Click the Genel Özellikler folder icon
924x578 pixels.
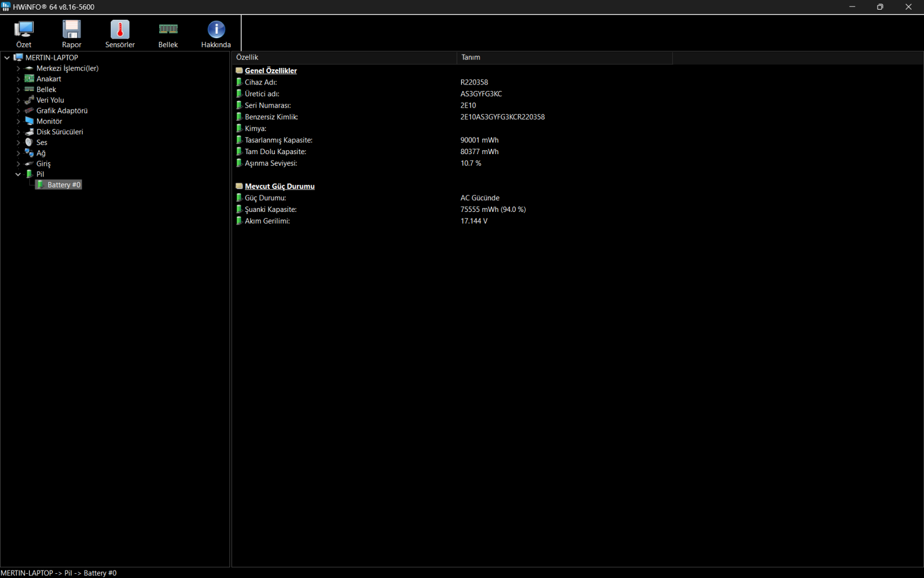(239, 70)
